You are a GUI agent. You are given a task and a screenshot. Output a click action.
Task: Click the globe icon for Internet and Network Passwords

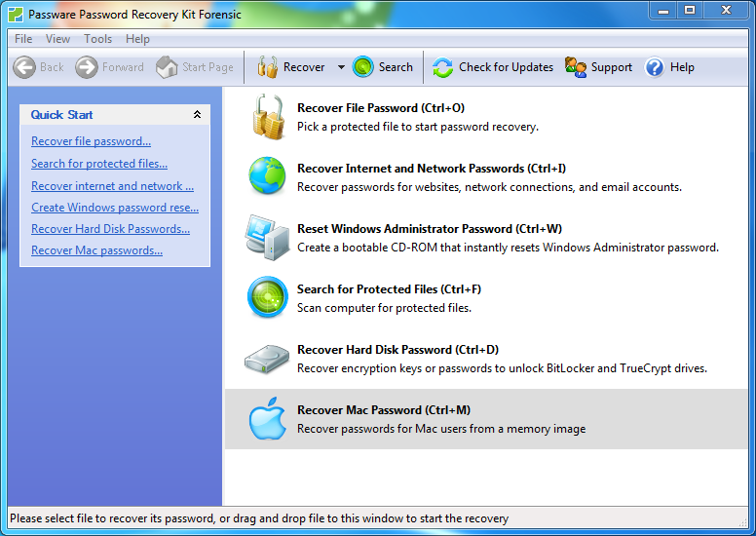(x=267, y=177)
